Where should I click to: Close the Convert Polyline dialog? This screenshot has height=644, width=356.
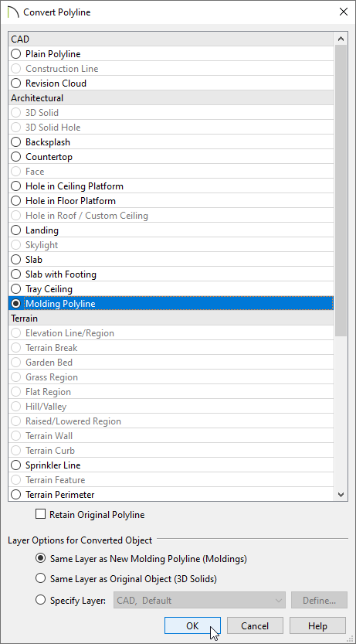(344, 12)
